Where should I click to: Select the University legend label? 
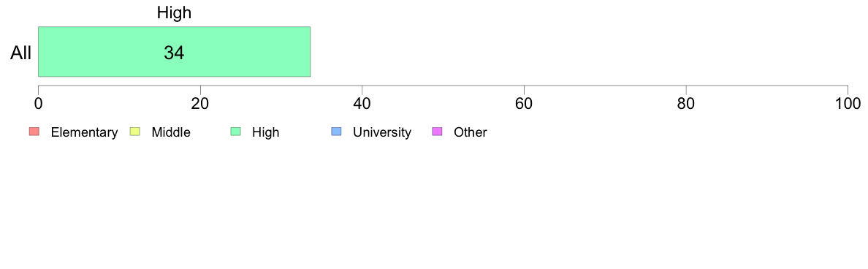(382, 132)
